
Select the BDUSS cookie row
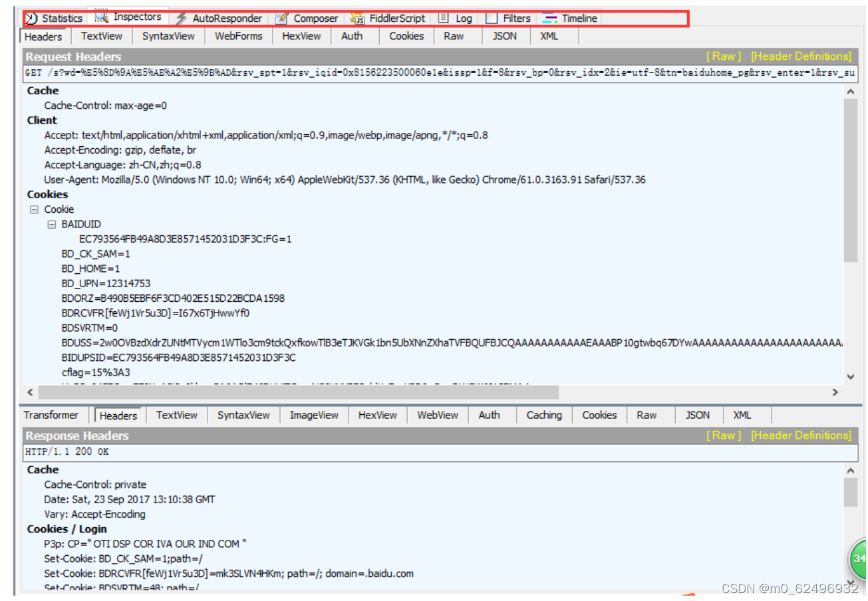[452, 343]
